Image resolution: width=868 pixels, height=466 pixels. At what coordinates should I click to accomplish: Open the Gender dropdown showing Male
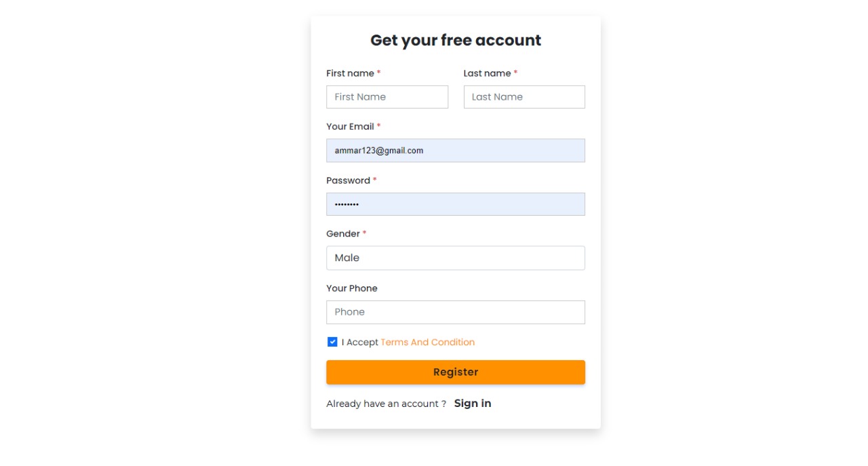(x=455, y=258)
